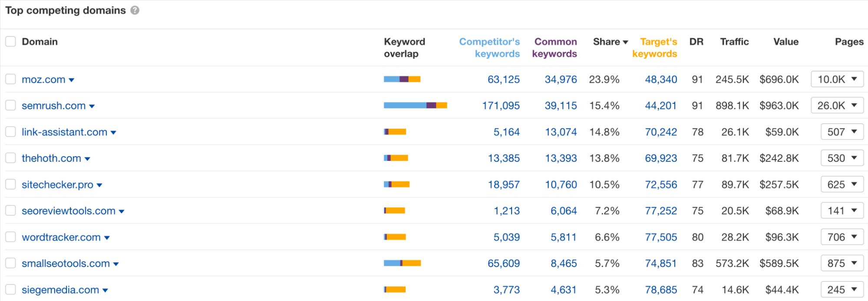This screenshot has height=301, width=868.
Task: Open competitor's keywords value 63,125
Action: (x=503, y=79)
